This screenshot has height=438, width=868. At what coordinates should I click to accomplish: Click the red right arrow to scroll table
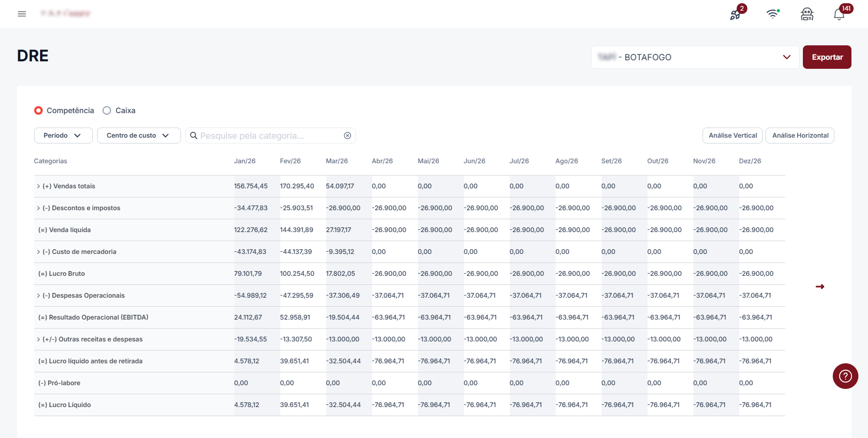click(820, 287)
